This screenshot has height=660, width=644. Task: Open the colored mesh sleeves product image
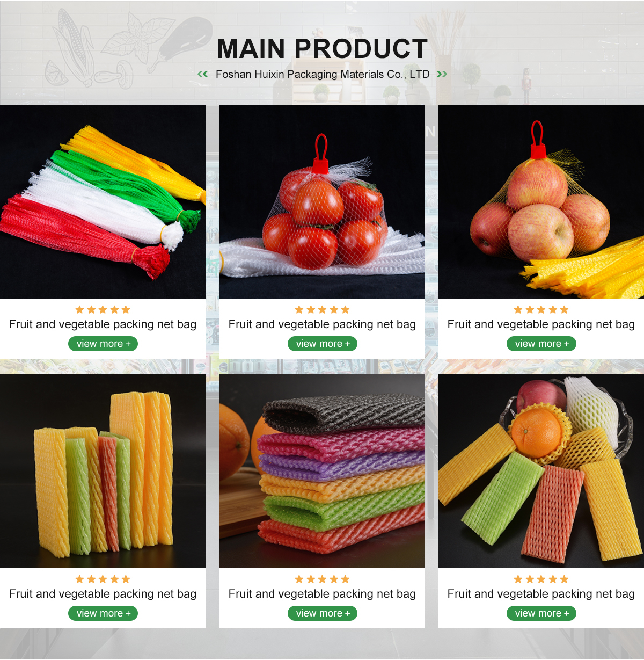pyautogui.click(x=103, y=201)
